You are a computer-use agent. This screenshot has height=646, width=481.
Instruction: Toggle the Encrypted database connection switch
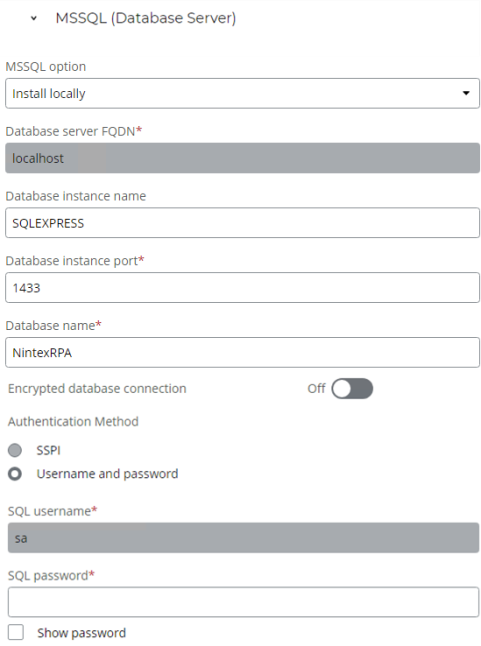click(352, 389)
